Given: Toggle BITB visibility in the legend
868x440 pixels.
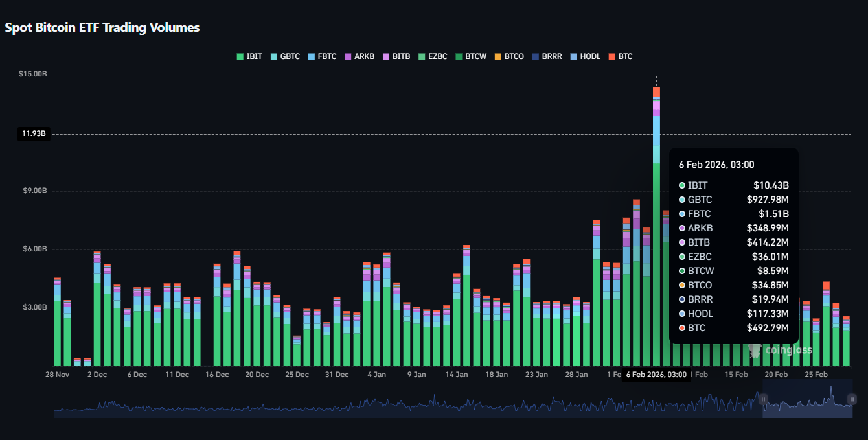Looking at the screenshot, I should (397, 56).
